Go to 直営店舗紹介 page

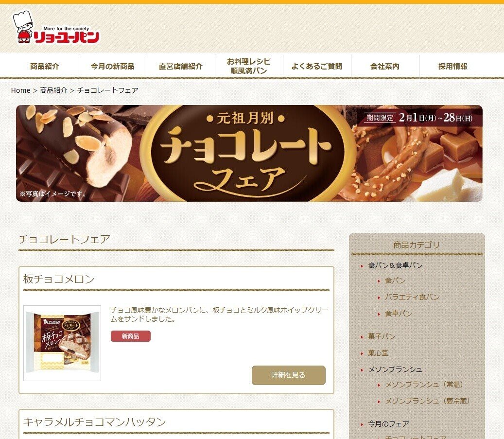(181, 66)
